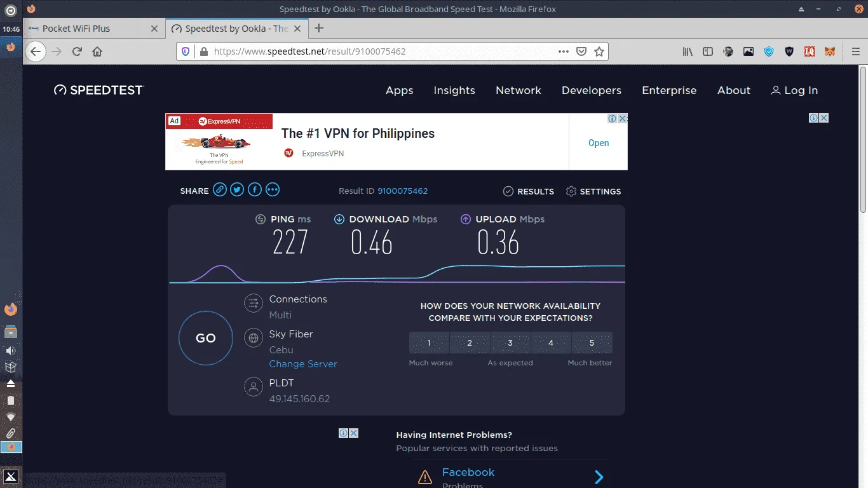This screenshot has height=488, width=868.
Task: Expand Facebook problems chevron arrow
Action: pos(599,477)
